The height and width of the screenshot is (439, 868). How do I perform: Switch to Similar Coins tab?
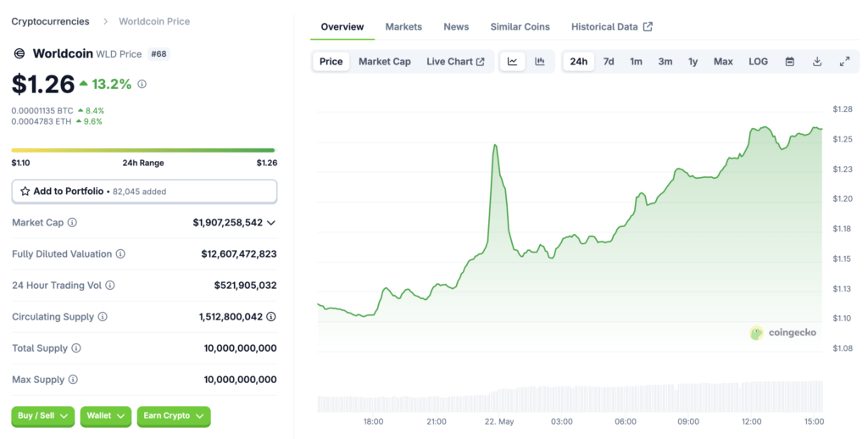coord(520,26)
